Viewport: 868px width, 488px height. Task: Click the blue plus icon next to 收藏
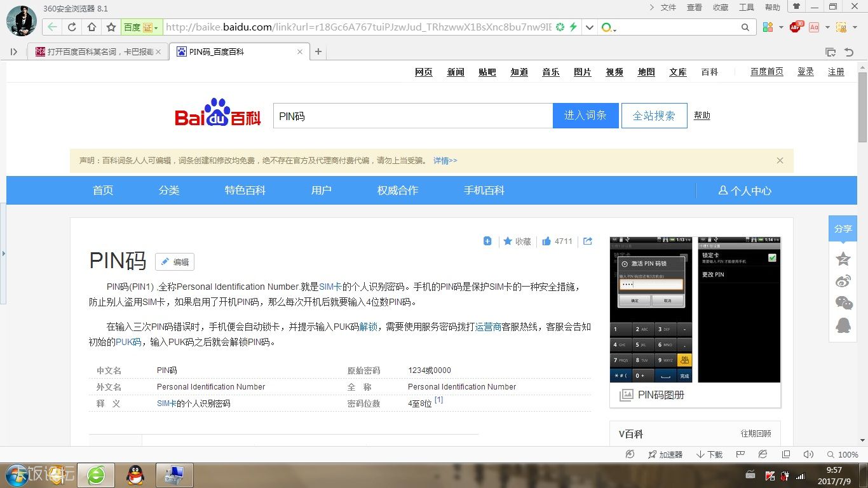(487, 241)
